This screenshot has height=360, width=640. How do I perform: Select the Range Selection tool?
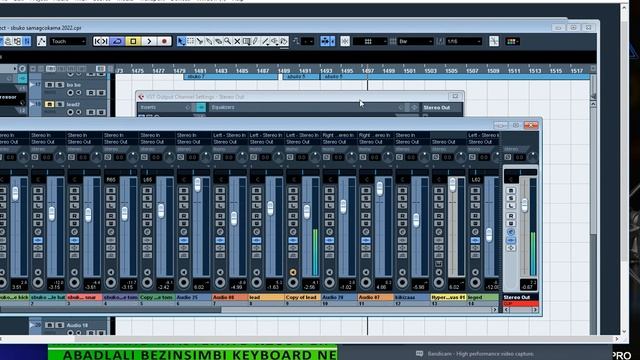tap(191, 41)
